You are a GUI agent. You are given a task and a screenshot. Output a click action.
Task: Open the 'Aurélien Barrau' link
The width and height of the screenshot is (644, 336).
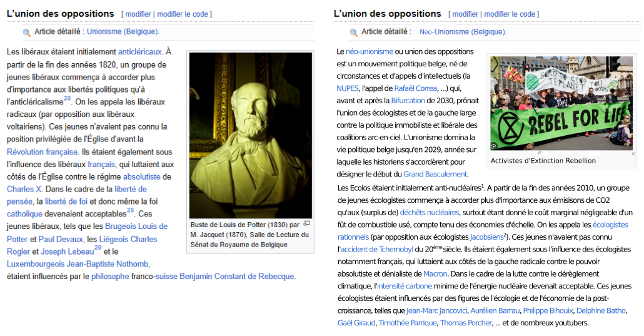(495, 310)
